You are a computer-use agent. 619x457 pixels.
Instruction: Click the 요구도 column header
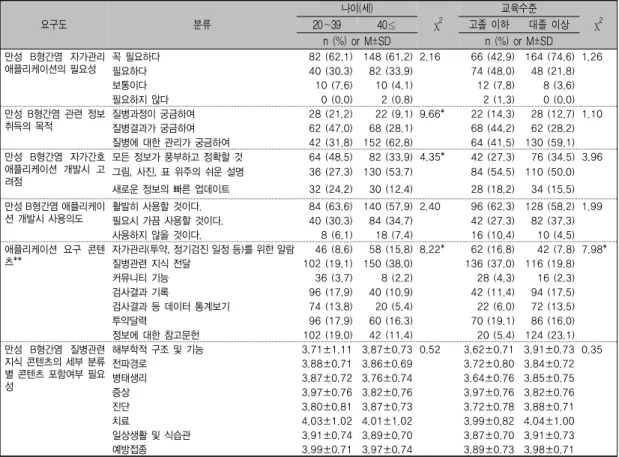(54, 24)
